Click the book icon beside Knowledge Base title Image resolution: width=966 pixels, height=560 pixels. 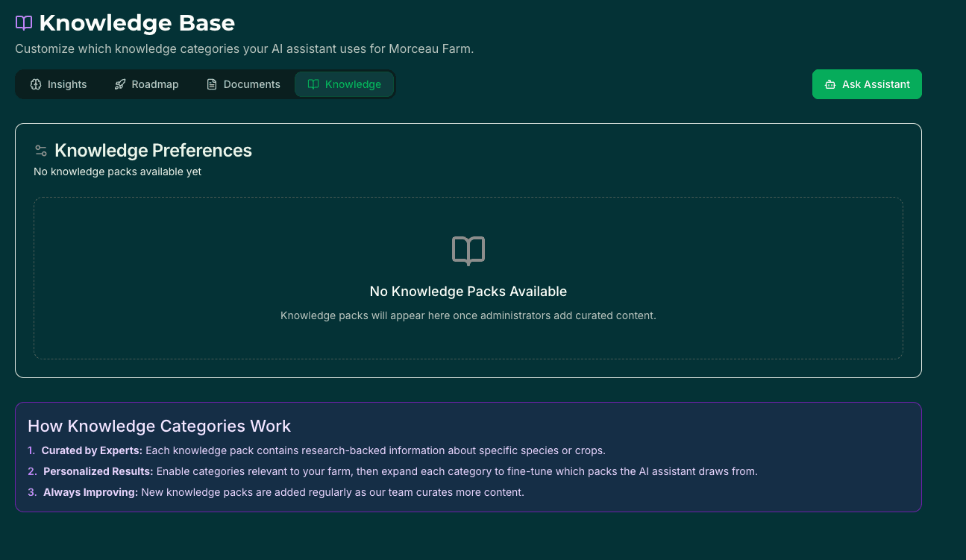tap(23, 22)
